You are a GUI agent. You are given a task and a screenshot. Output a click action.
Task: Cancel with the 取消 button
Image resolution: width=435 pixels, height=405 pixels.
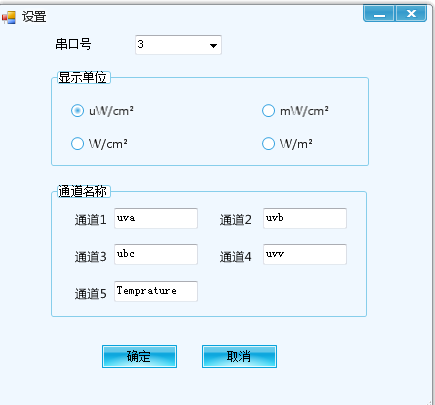click(239, 356)
